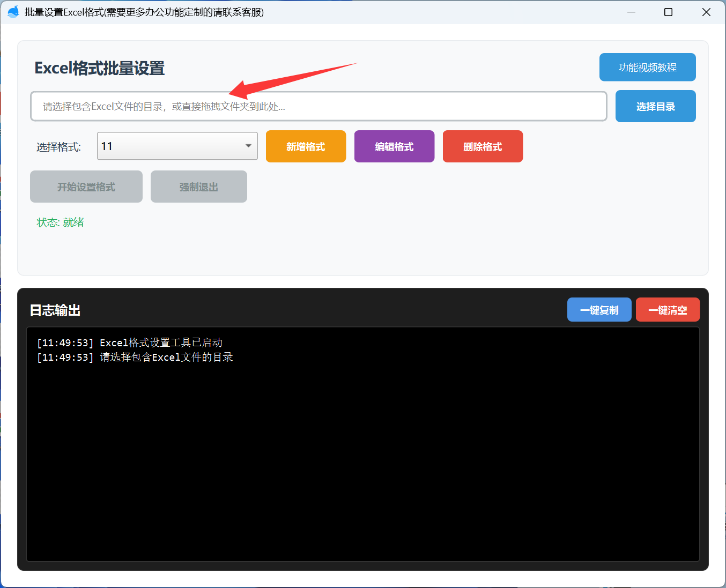
Task: Click the 开始设置格式 button
Action: 86,187
